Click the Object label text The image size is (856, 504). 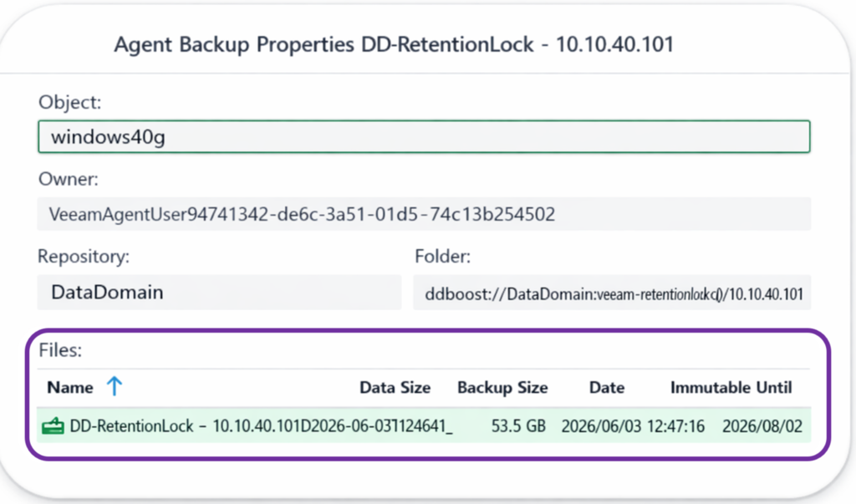[69, 102]
